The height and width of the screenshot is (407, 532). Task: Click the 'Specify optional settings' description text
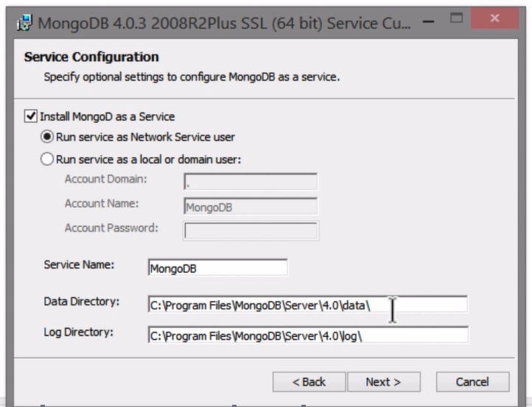192,77
